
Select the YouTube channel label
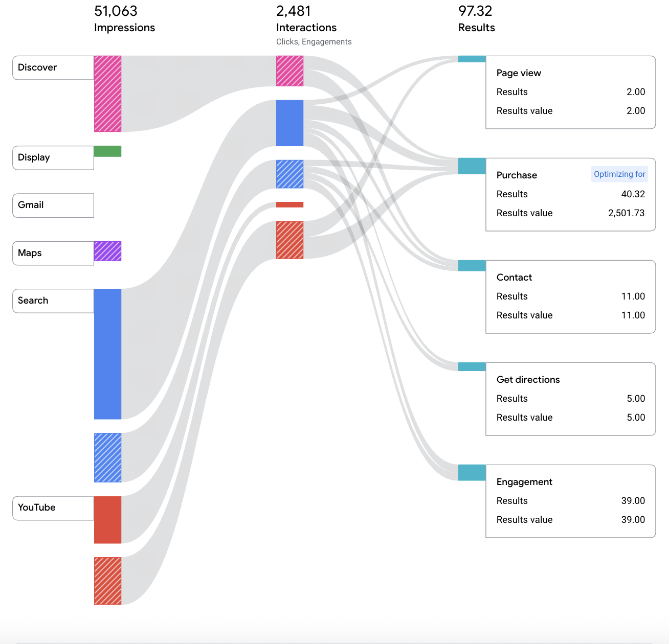[x=53, y=508]
